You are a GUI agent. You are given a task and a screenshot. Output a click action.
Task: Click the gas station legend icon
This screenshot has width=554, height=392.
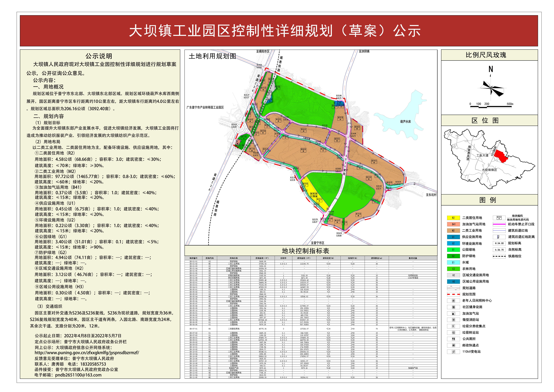(453, 314)
